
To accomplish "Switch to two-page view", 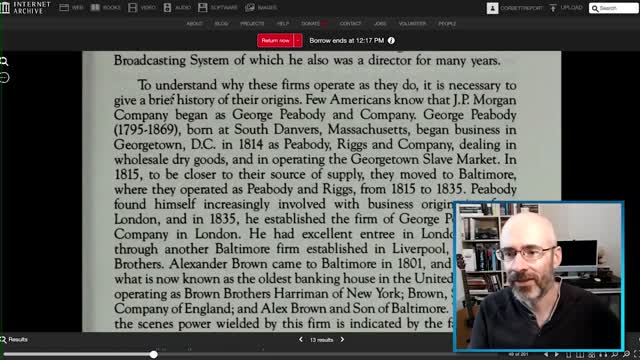I will (580, 355).
